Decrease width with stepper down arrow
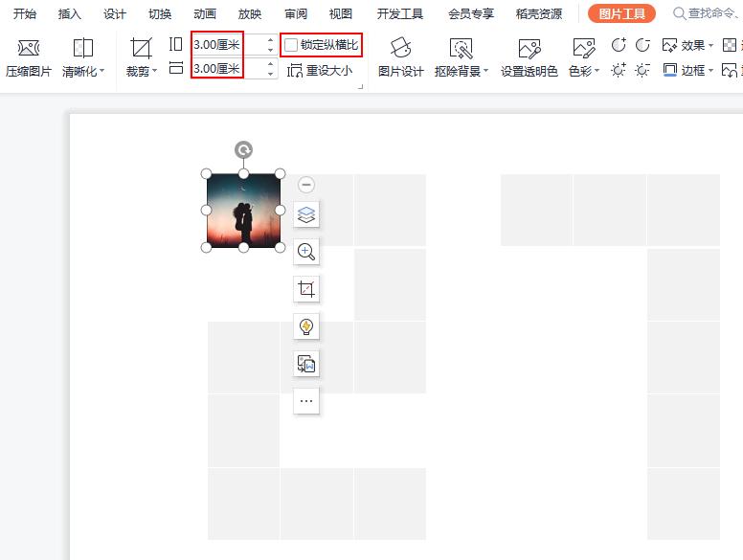This screenshot has width=743, height=560. pos(271,74)
